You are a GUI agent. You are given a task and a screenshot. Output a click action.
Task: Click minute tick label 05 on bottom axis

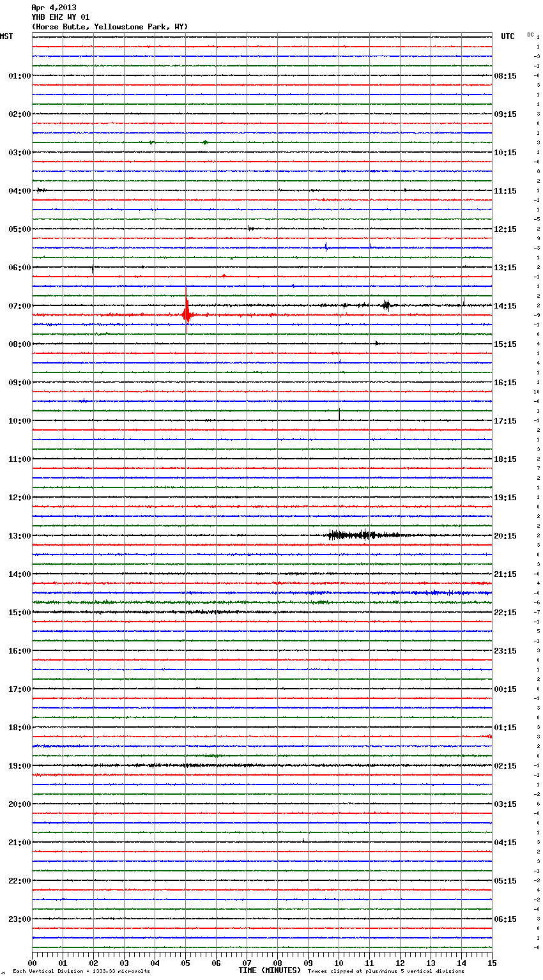point(185,963)
